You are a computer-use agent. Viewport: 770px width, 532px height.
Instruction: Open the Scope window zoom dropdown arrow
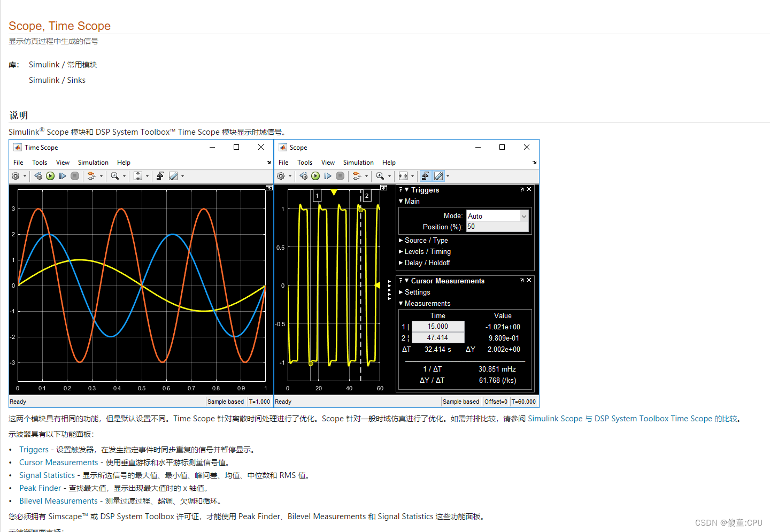[389, 176]
